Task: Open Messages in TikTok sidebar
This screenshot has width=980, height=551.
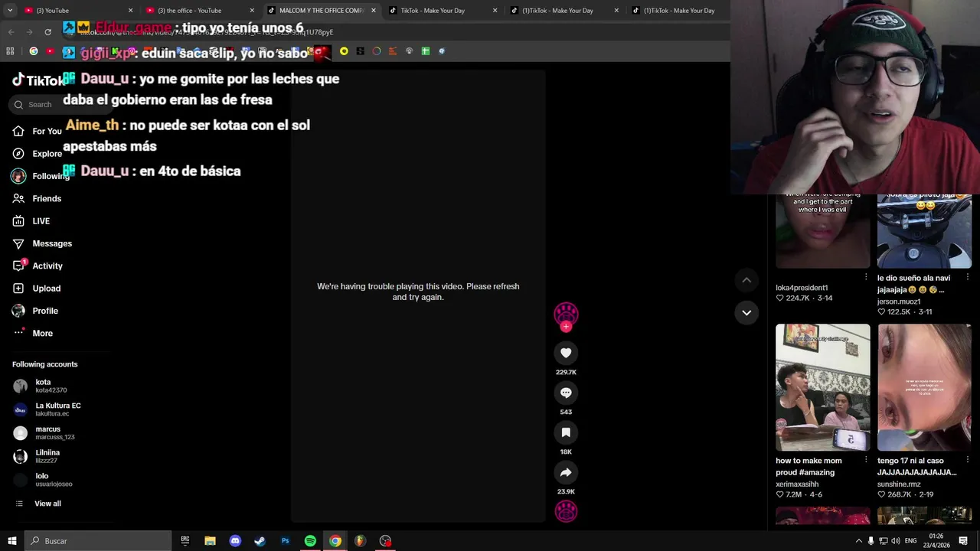Action: tap(42, 243)
